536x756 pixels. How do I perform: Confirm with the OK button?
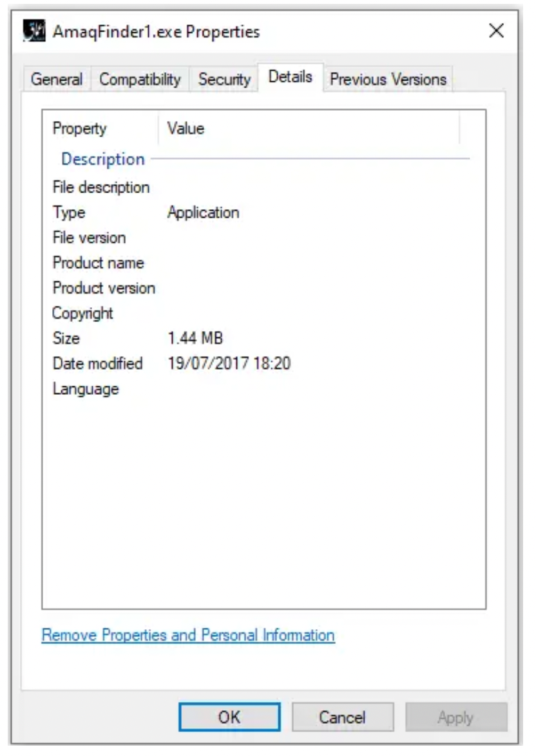click(x=229, y=717)
